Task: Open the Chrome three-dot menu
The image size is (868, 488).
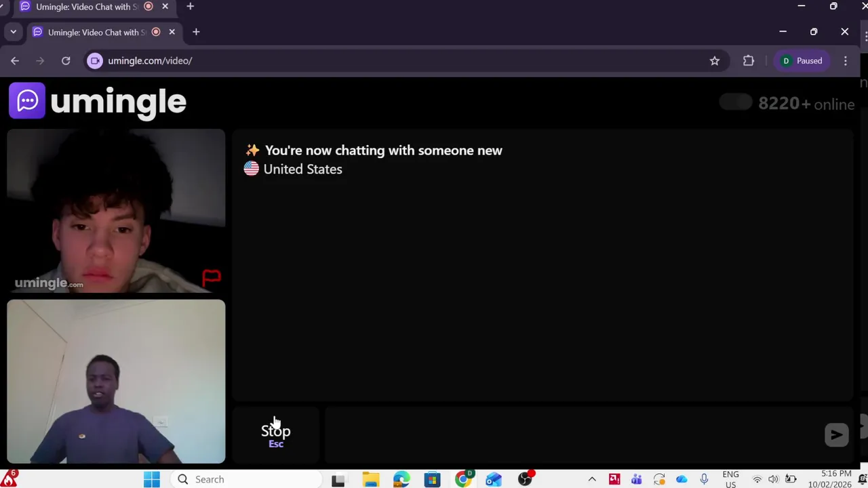Action: click(846, 60)
